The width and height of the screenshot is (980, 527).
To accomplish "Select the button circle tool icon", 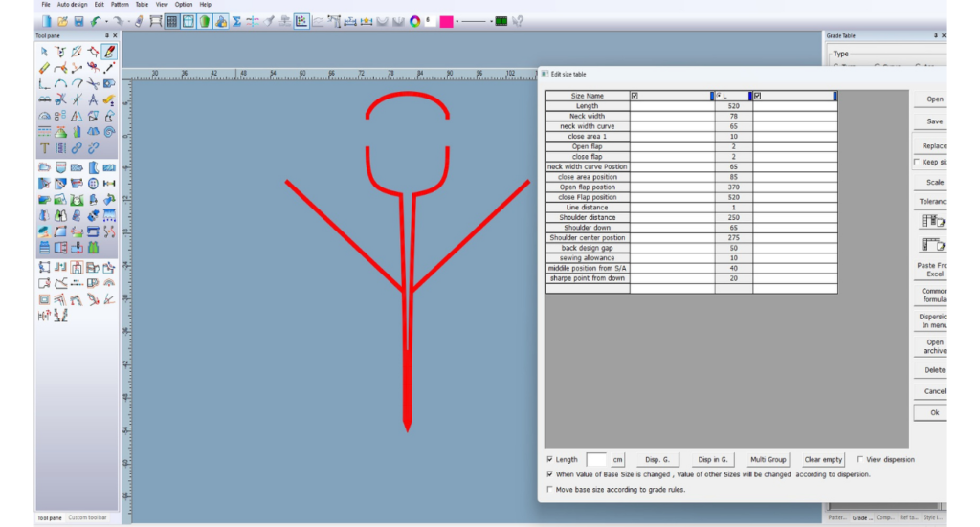I will point(93,183).
